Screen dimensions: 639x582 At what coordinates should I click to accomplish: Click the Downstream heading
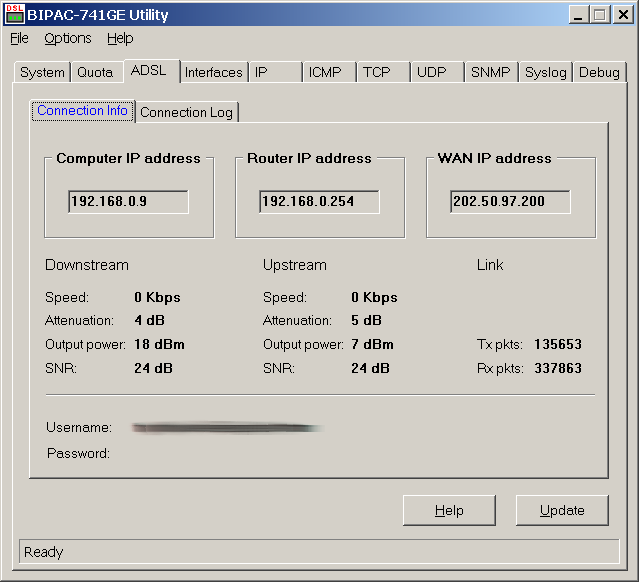pos(87,265)
